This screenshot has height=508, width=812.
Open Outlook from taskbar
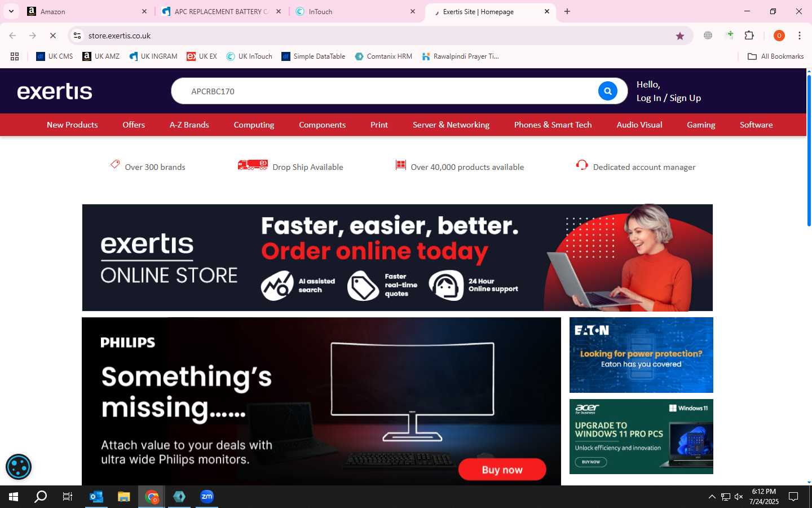pyautogui.click(x=96, y=497)
